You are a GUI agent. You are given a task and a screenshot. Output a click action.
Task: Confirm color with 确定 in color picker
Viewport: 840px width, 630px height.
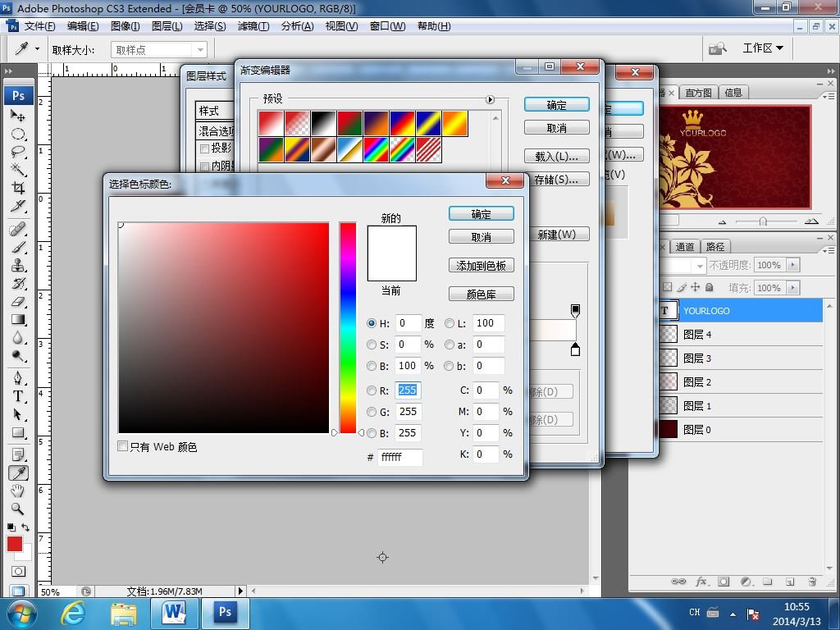click(x=481, y=214)
